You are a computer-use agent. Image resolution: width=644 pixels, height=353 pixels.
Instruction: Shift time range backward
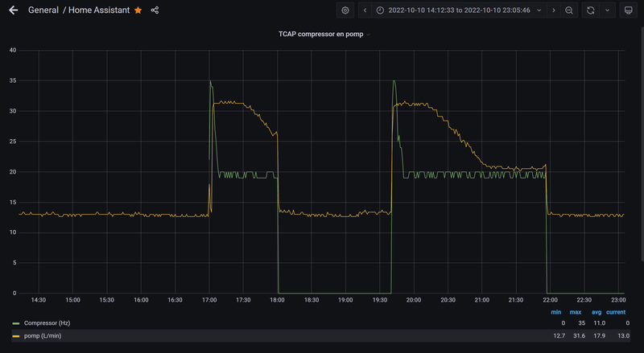coord(365,10)
